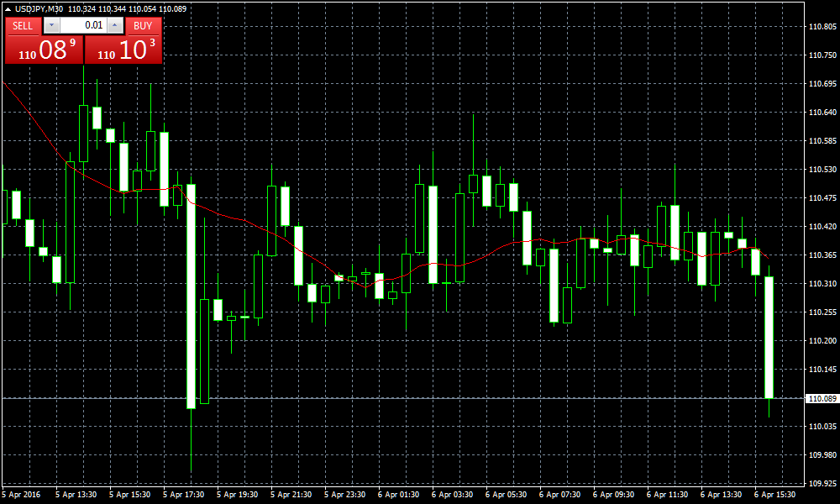Click the 5 Apr 2016 date label
The image size is (840, 504).
point(22,495)
